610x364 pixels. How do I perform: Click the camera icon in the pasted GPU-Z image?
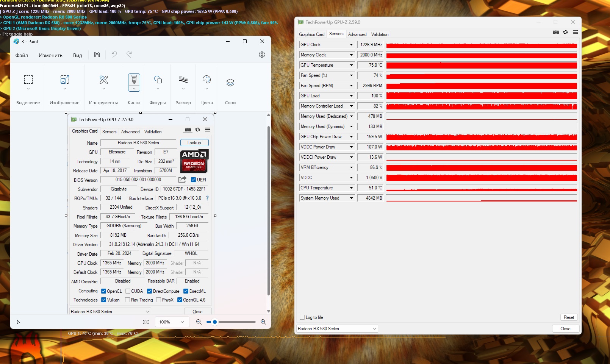tap(188, 130)
